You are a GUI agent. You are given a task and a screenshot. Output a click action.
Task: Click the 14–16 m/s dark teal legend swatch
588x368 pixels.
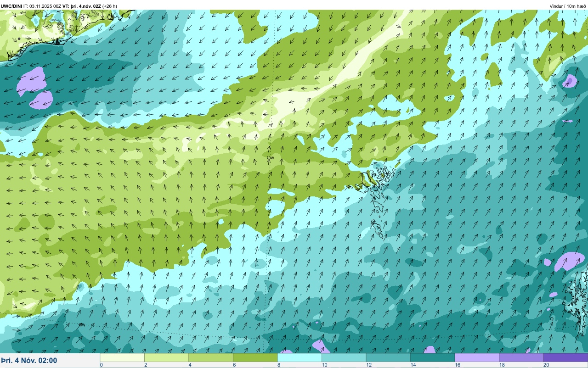coord(432,357)
